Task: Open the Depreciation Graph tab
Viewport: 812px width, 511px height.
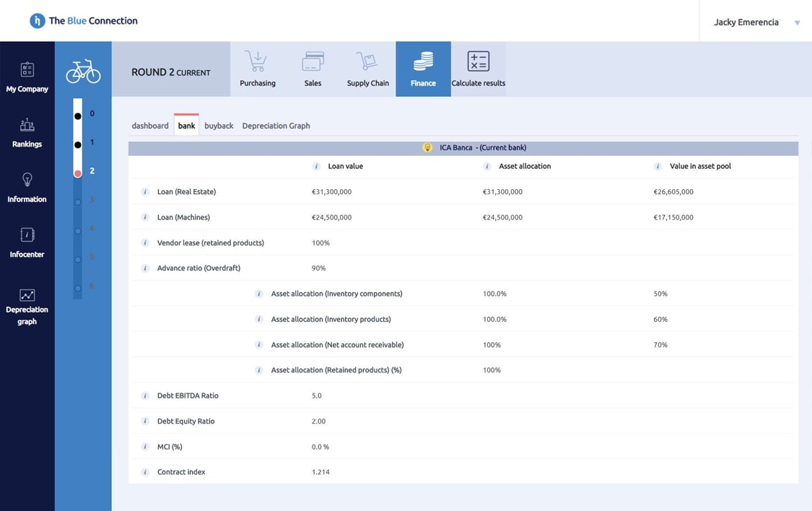Action: (276, 126)
